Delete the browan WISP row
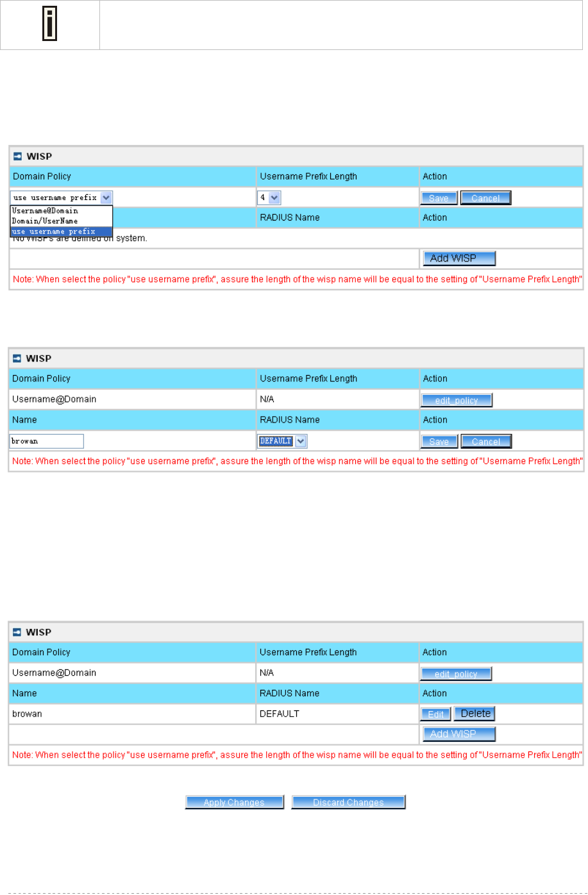The image size is (588, 895). (475, 714)
